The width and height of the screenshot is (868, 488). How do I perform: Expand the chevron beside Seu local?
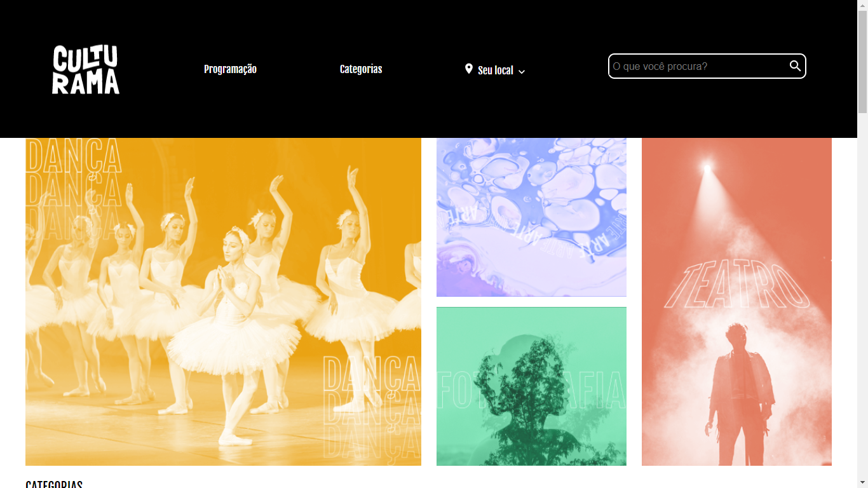tap(522, 72)
